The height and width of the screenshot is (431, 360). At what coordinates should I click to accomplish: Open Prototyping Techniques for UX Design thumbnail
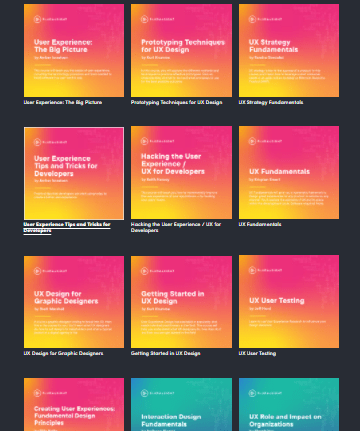pyautogui.click(x=181, y=50)
